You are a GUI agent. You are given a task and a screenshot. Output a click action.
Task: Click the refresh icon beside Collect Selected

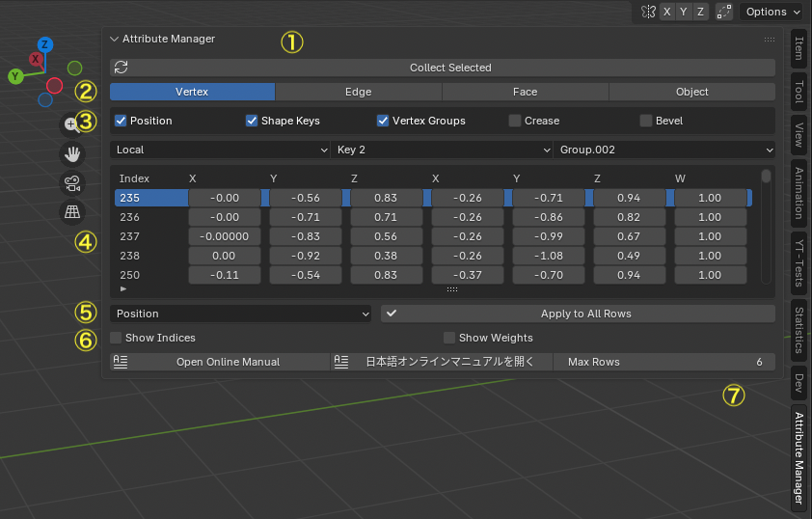(x=121, y=68)
